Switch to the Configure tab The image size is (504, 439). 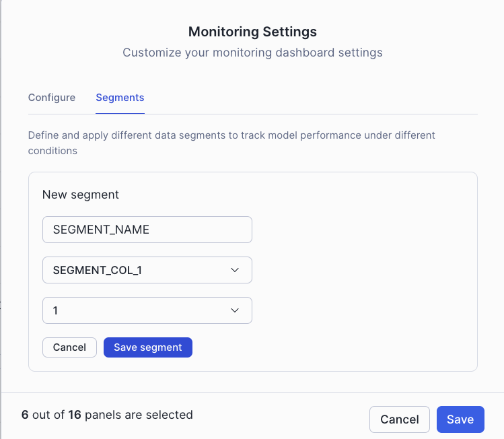point(52,98)
